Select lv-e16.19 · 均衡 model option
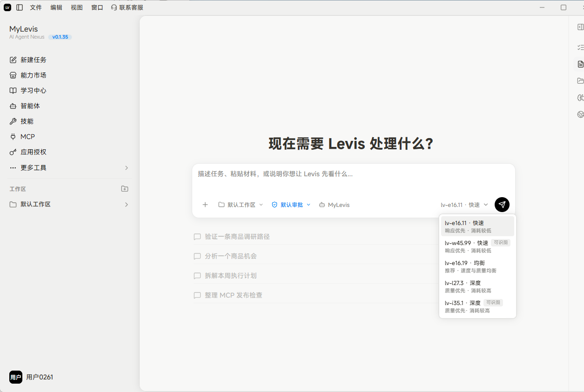 477,266
